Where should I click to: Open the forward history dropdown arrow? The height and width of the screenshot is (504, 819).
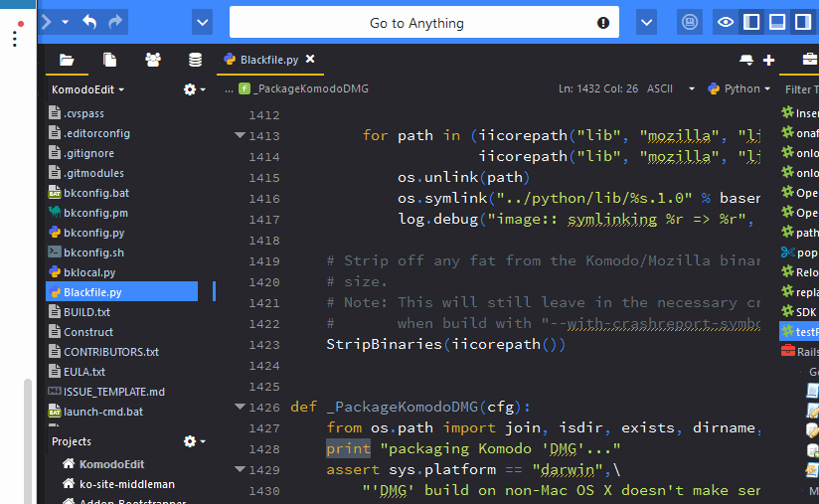[66, 22]
